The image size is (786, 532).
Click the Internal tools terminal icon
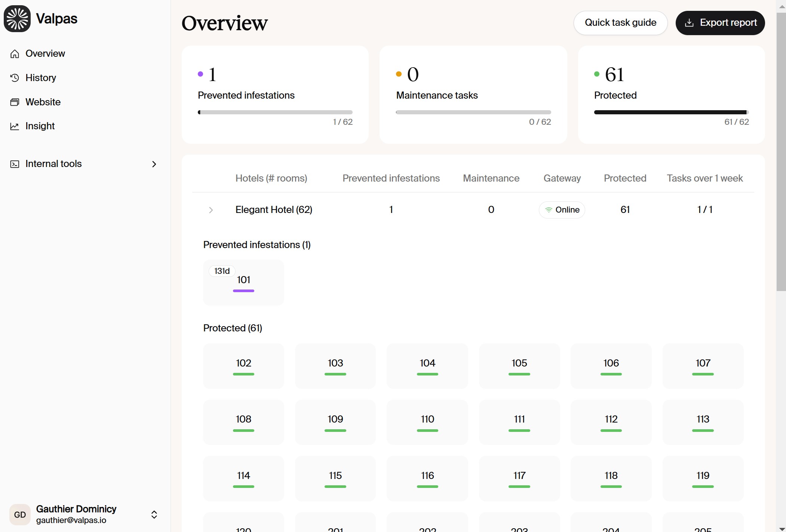point(15,164)
